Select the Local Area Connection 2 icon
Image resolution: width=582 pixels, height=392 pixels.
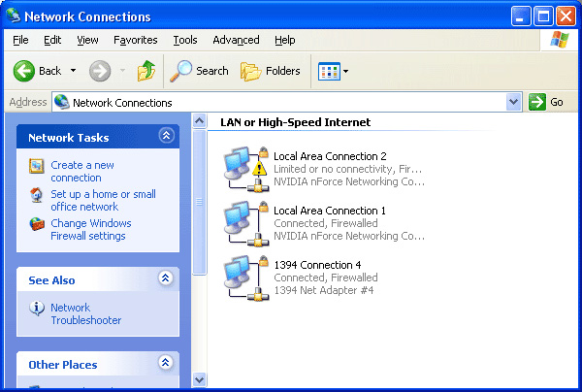[244, 168]
